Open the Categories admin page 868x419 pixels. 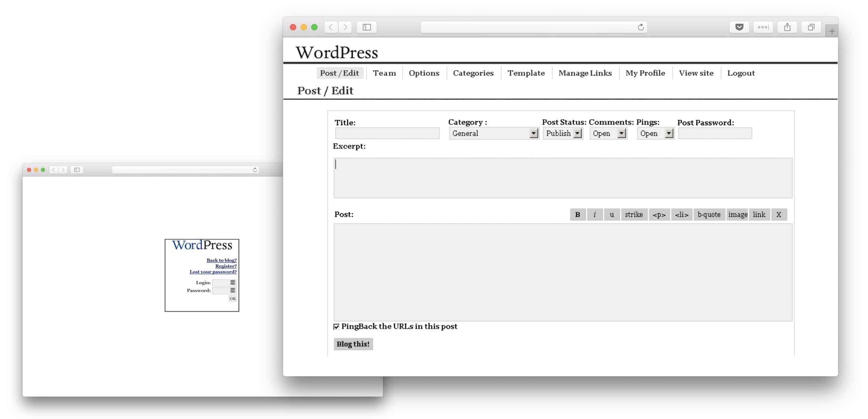coord(473,73)
